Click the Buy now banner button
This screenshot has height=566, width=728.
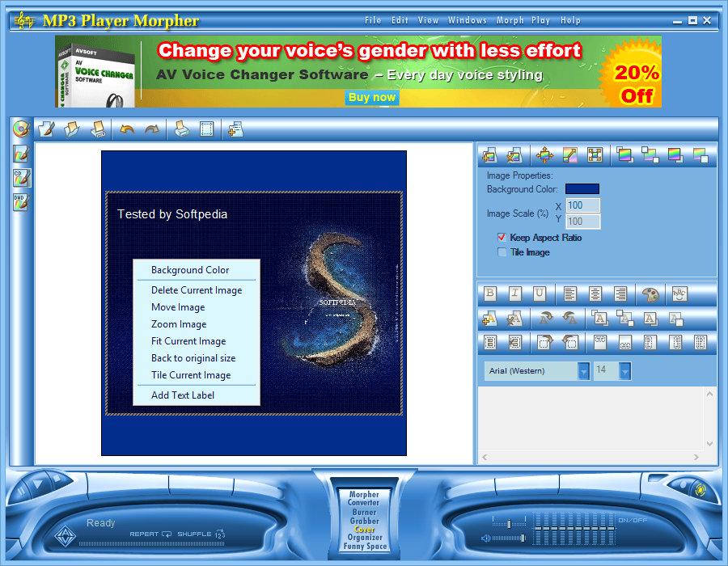pyautogui.click(x=372, y=97)
